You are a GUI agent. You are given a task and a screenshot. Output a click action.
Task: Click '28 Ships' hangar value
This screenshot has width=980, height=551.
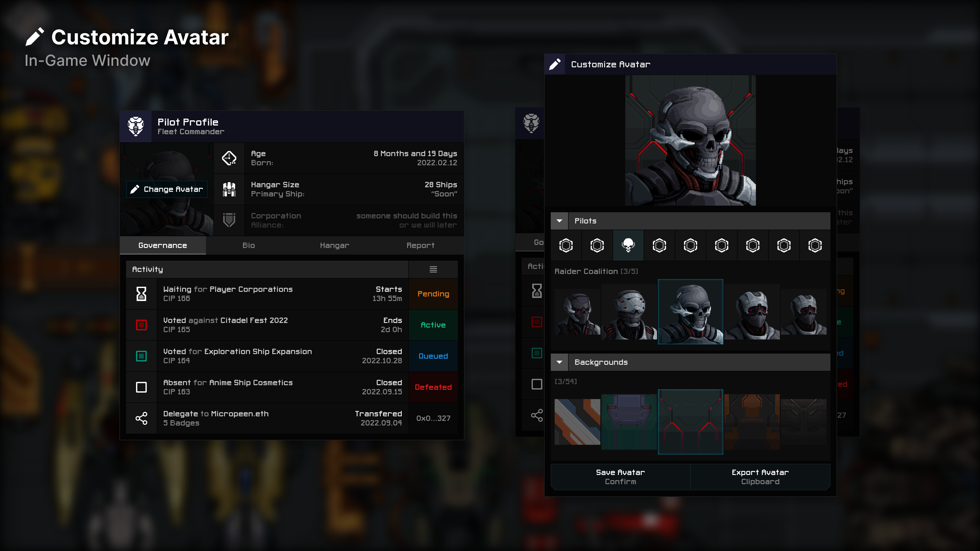(x=440, y=185)
